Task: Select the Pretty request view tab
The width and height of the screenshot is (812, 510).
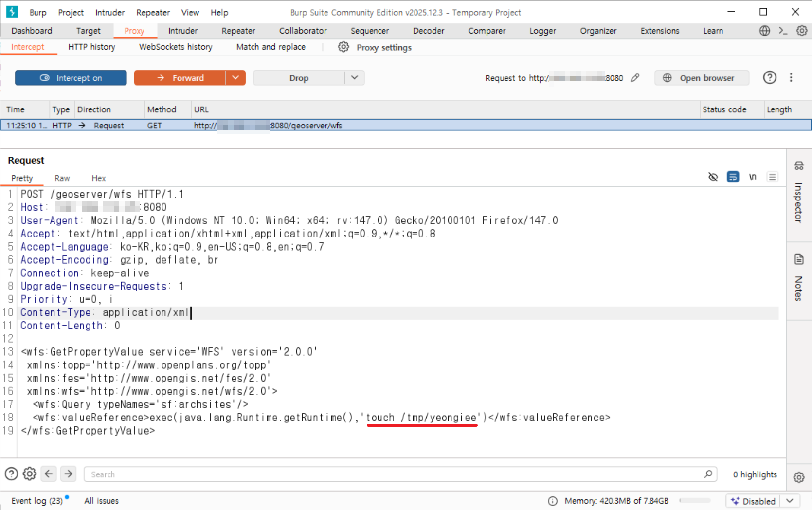Action: (22, 178)
